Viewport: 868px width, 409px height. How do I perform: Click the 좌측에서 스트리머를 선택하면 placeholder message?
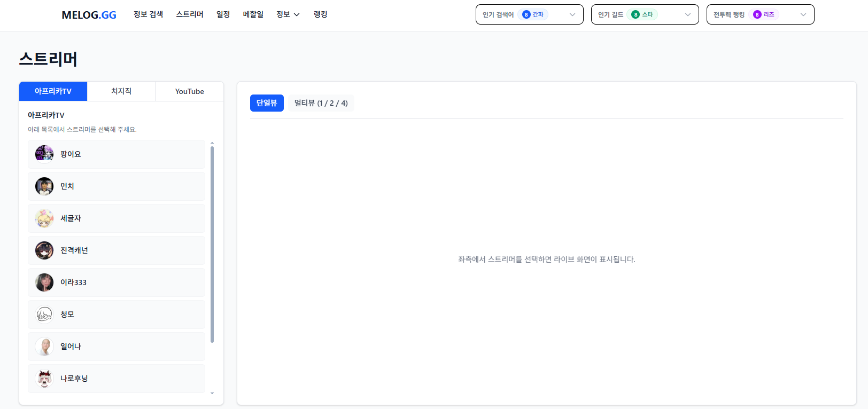click(546, 259)
